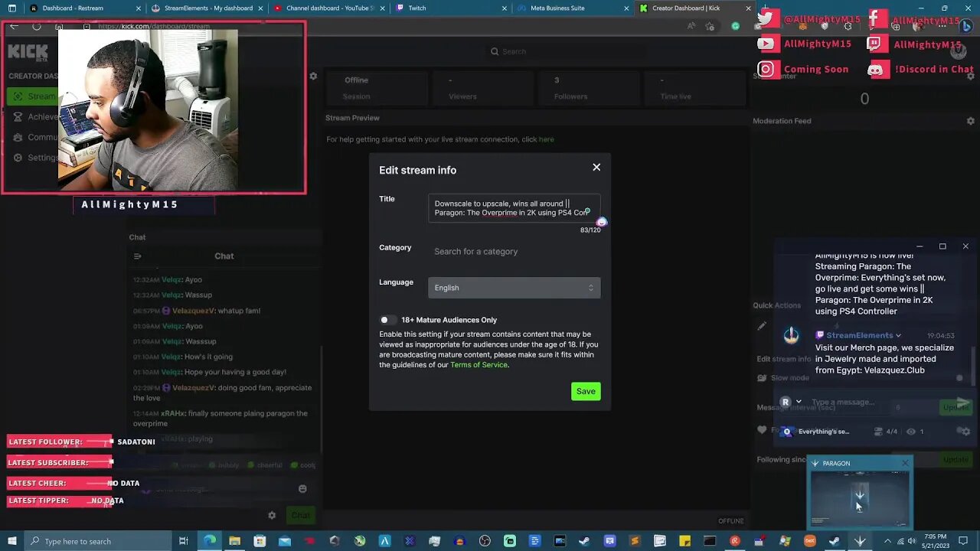Search for a stream category

[x=514, y=251]
